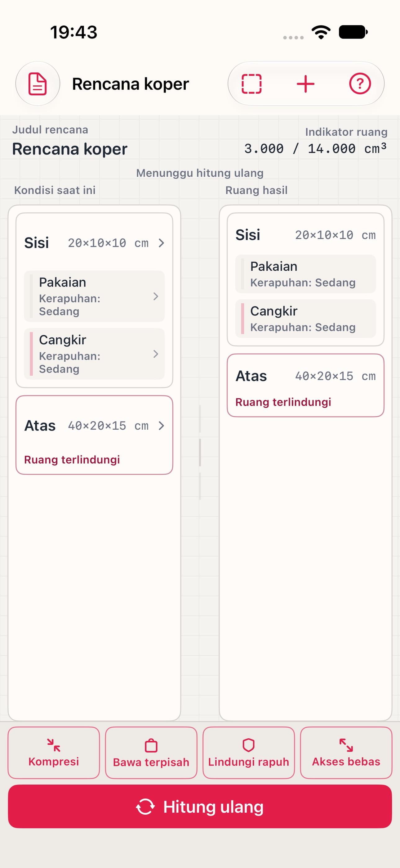Edit the Rencana koper title field under Judul rencana
The width and height of the screenshot is (400, 868).
coord(70,149)
